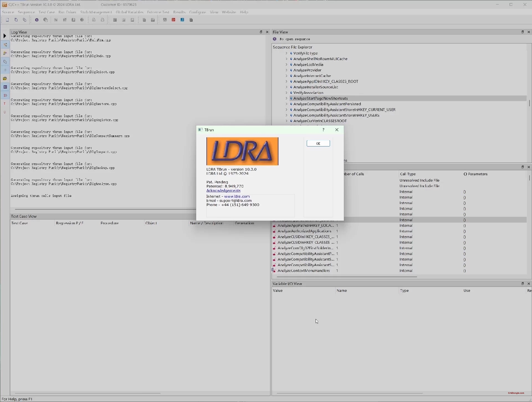Select the Run arrow in the left sidebar

pyautogui.click(x=5, y=36)
